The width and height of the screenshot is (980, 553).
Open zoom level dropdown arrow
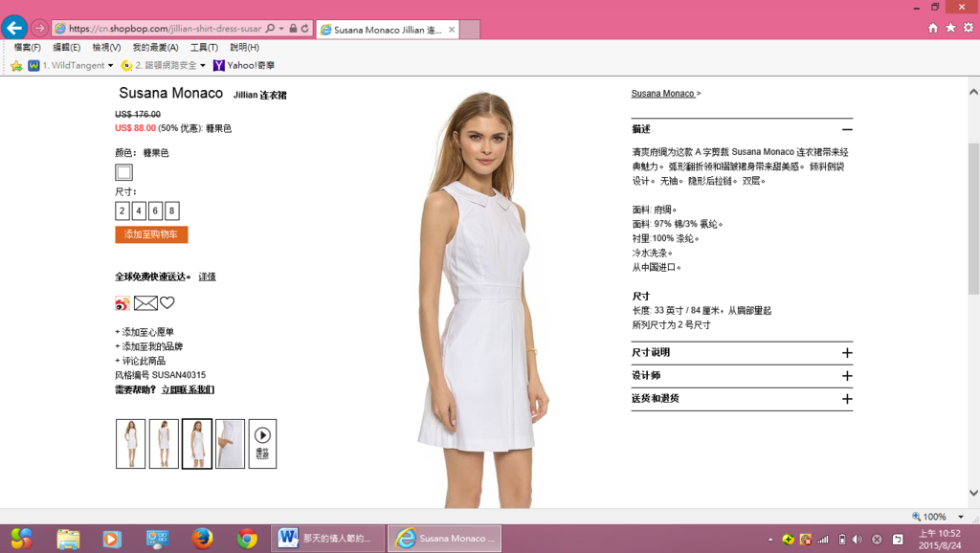961,517
